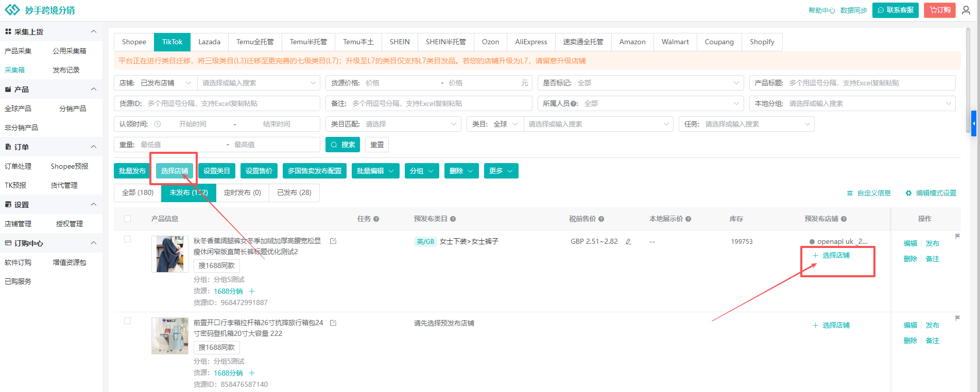Viewport: 980px width, 392px height.
Task: Click the 搜1688同款 button for 秋冬香蕉阔腿裤
Action: coord(217,265)
